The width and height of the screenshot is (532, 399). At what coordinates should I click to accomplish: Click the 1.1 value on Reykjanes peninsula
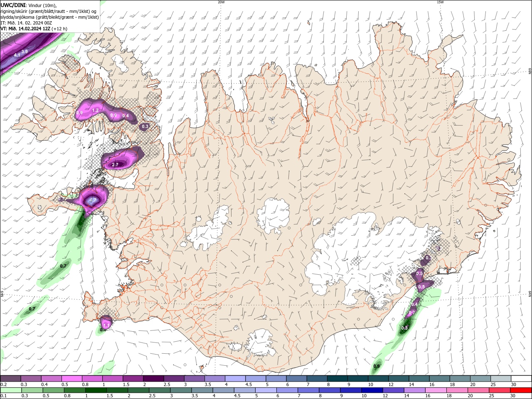106,325
